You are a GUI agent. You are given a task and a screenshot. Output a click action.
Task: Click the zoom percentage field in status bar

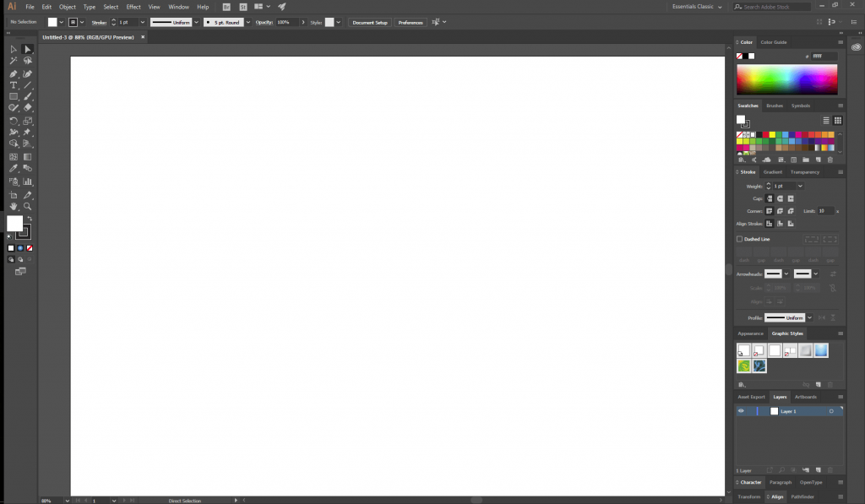[x=46, y=500]
